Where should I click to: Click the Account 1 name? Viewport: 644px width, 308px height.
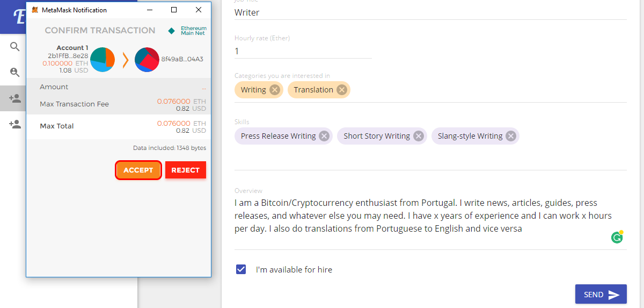(72, 48)
